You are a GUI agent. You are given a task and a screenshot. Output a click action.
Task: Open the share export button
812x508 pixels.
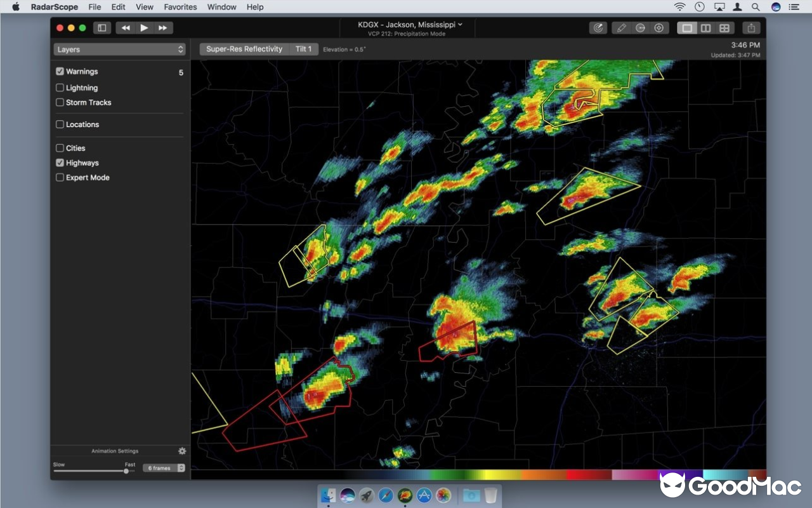pos(751,28)
